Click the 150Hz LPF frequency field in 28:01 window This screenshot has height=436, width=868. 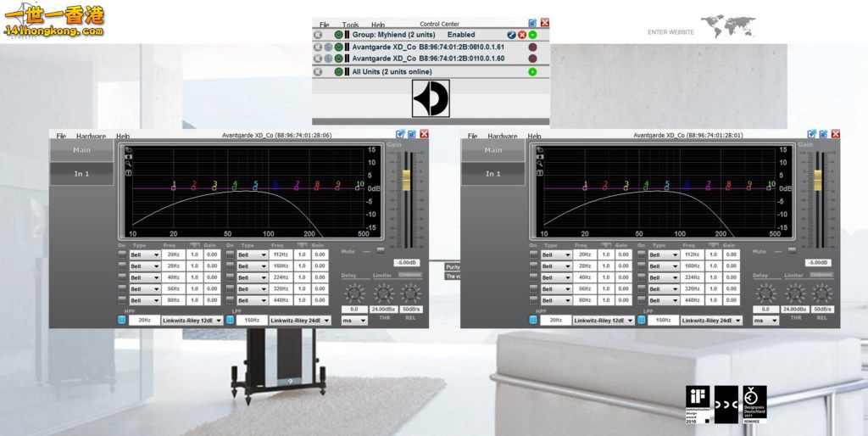coord(663,320)
